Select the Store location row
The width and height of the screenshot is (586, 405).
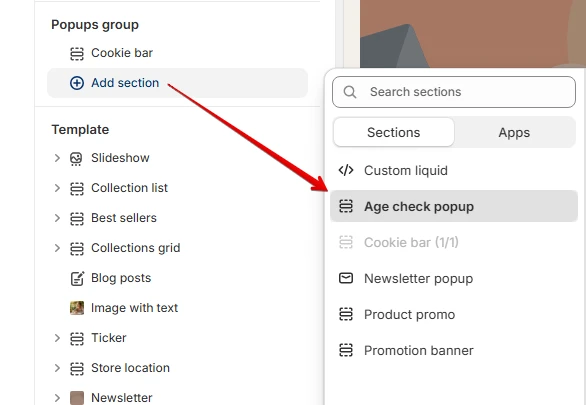[x=178, y=368]
